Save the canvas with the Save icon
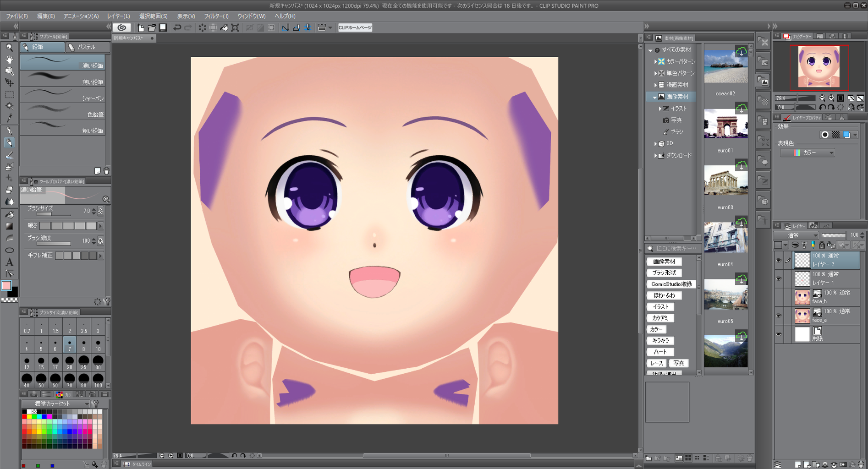Viewport: 868px width, 469px height. (x=163, y=27)
